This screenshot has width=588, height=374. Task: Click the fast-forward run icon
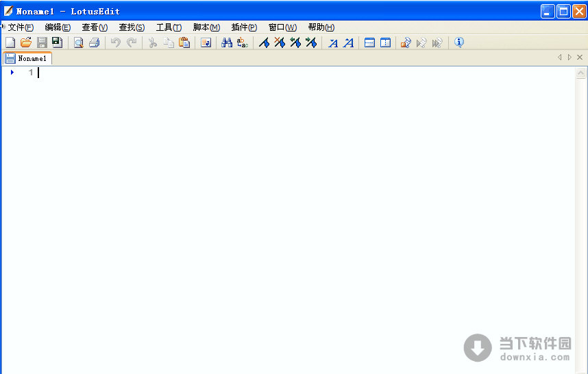tap(437, 42)
